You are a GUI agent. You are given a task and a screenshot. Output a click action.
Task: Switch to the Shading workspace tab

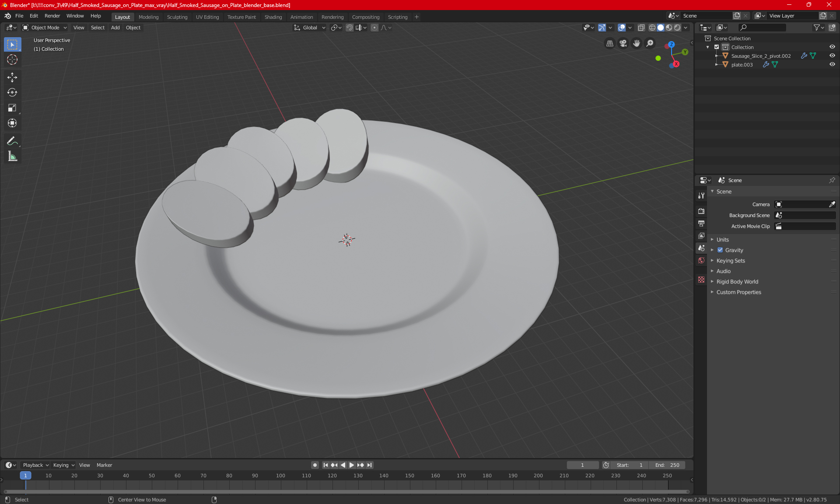(x=273, y=17)
